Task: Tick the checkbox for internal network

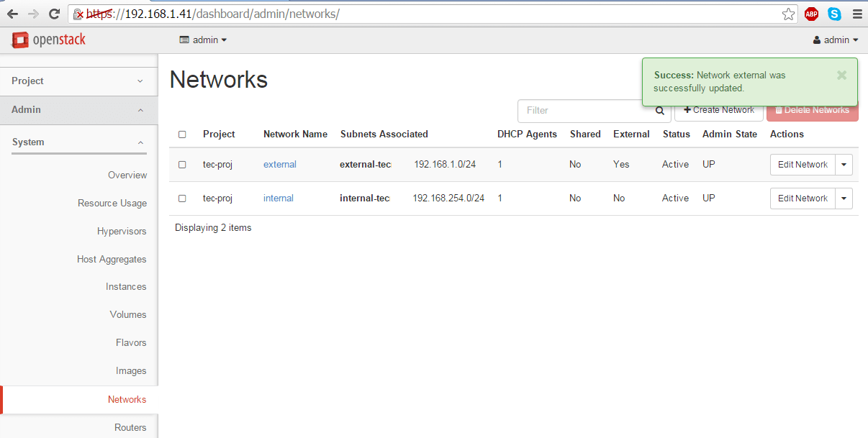Action: (182, 199)
